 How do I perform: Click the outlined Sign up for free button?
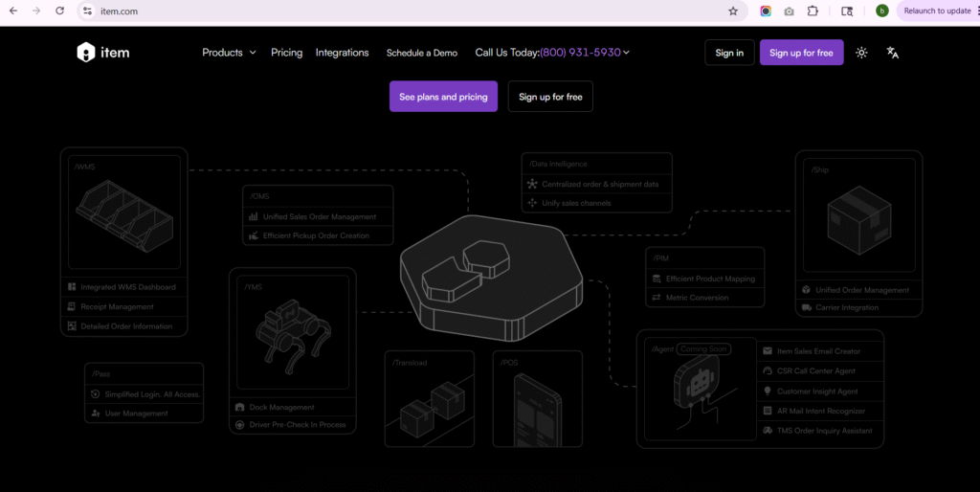coord(550,97)
